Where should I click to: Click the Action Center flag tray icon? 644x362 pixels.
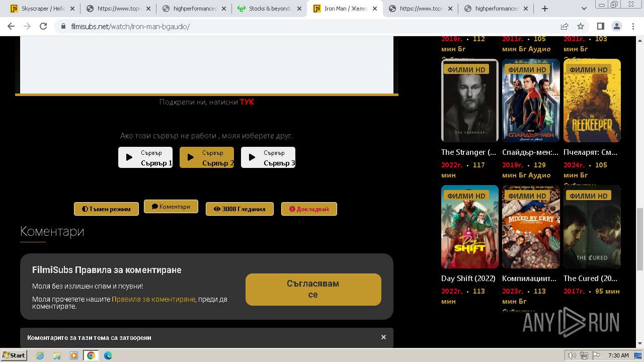[596, 355]
